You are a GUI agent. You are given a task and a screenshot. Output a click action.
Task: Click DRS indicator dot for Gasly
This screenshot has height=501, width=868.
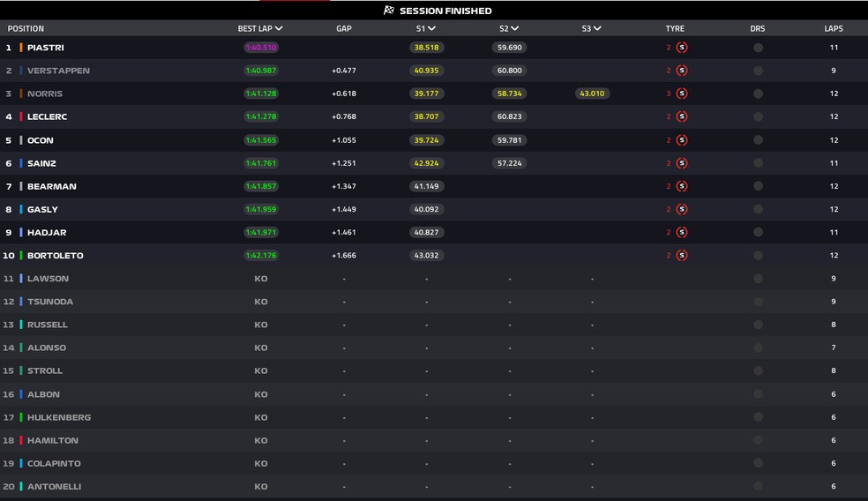759,209
